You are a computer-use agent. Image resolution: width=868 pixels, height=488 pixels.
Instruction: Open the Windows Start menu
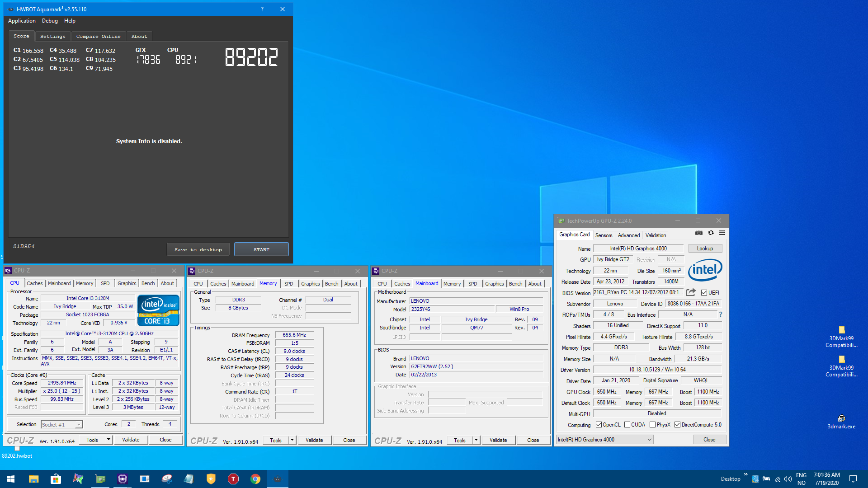11,479
